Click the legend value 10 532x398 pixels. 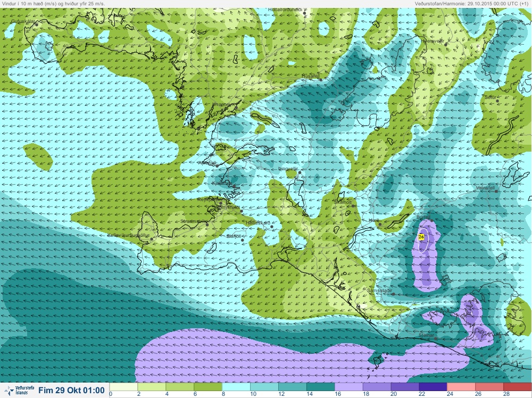coord(252,394)
